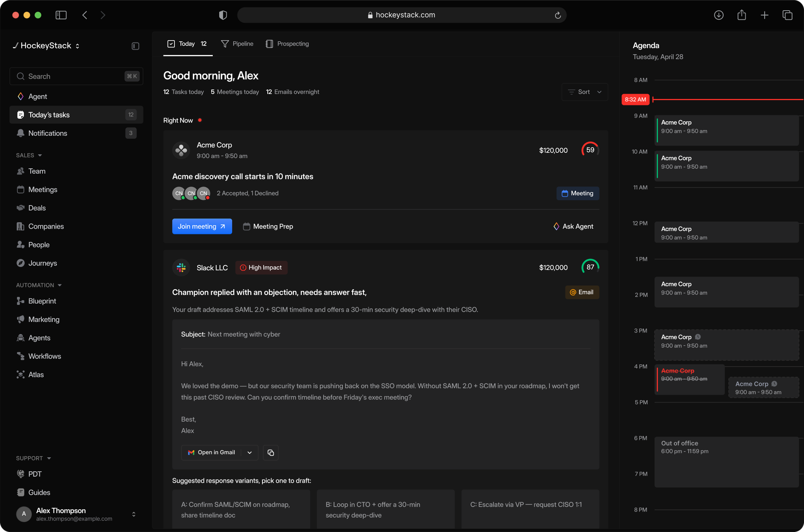Click the hockeystack.com address bar
This screenshot has width=804, height=532.
pos(402,15)
